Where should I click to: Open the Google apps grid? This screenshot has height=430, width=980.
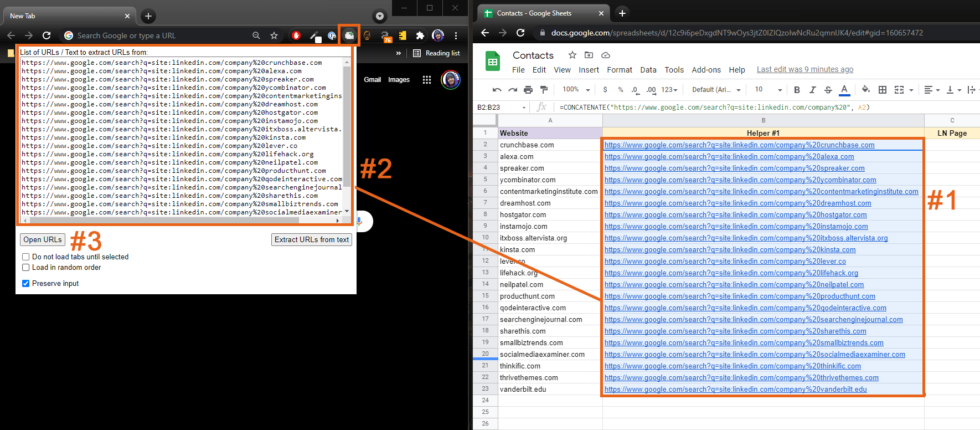click(x=427, y=80)
